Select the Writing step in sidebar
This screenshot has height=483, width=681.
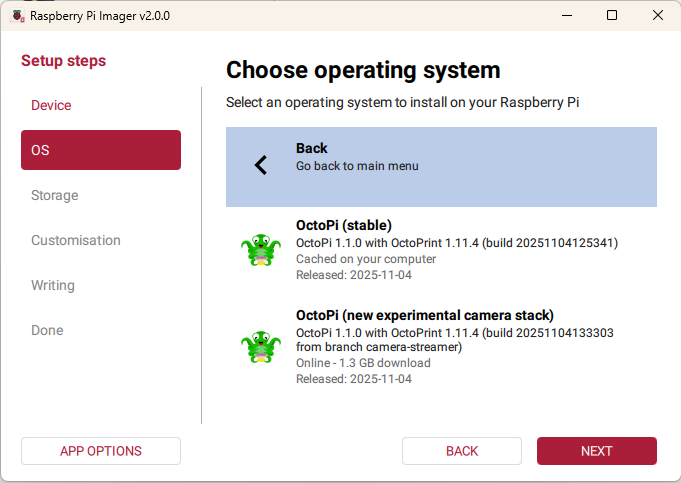click(x=53, y=285)
